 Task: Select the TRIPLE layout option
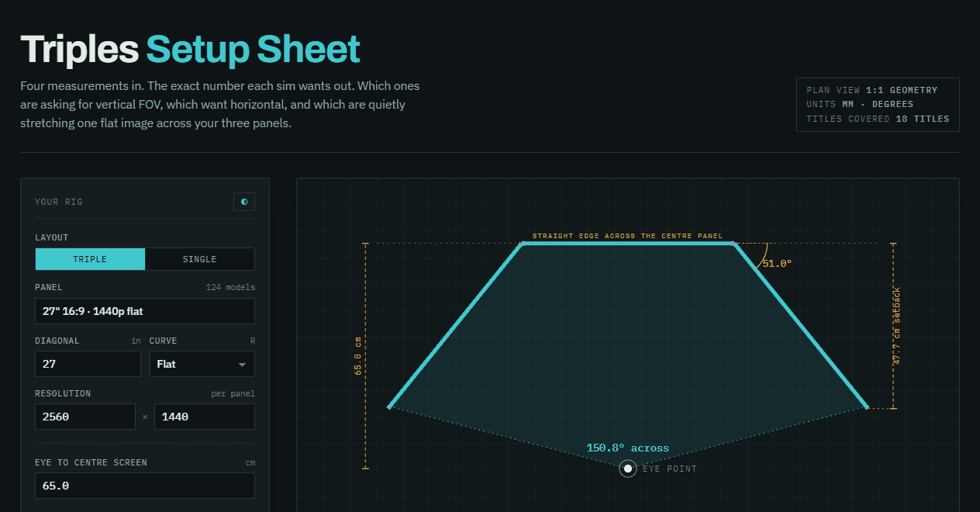(x=90, y=259)
